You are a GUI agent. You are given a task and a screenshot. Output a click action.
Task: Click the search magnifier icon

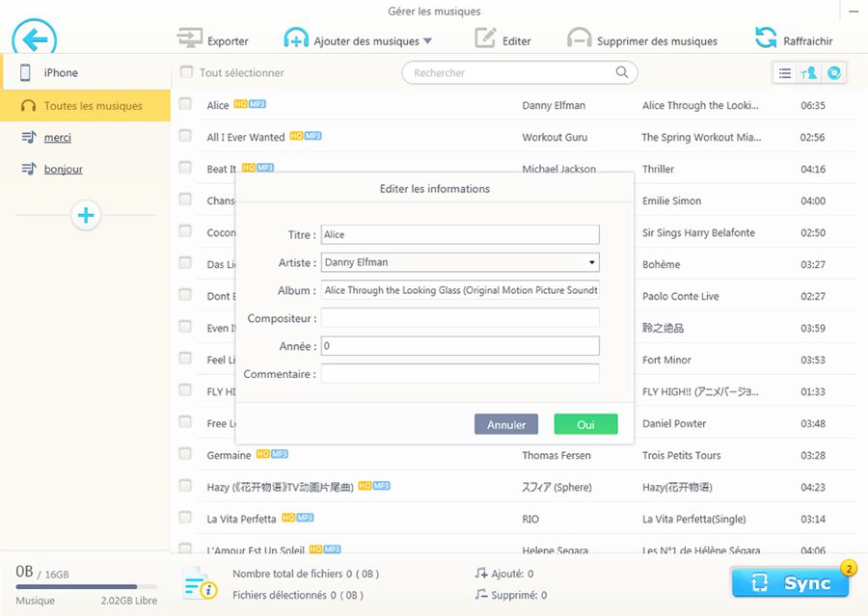(622, 72)
